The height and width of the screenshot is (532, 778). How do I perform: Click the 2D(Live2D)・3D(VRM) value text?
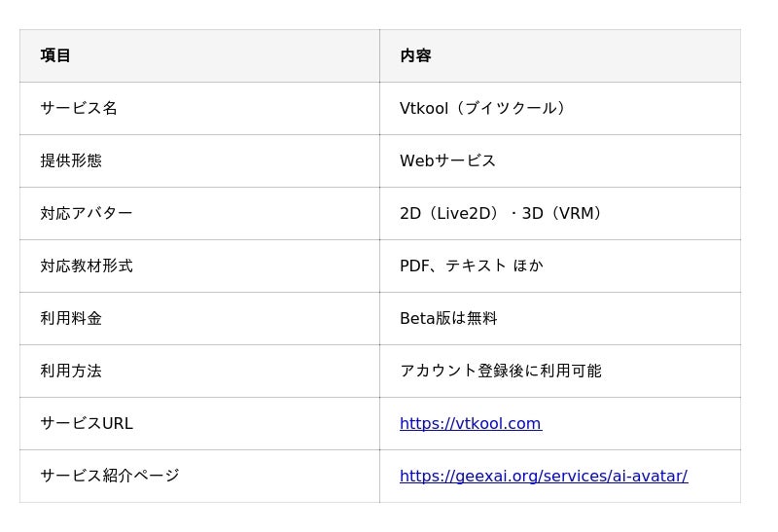501,213
